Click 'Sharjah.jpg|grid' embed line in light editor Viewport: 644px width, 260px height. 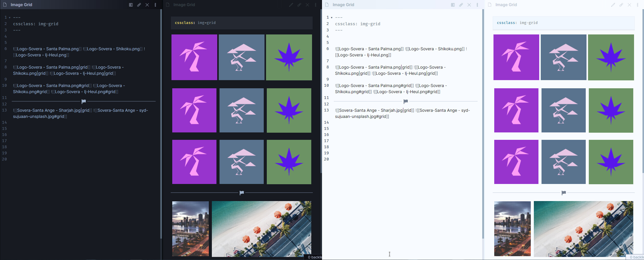click(402, 114)
